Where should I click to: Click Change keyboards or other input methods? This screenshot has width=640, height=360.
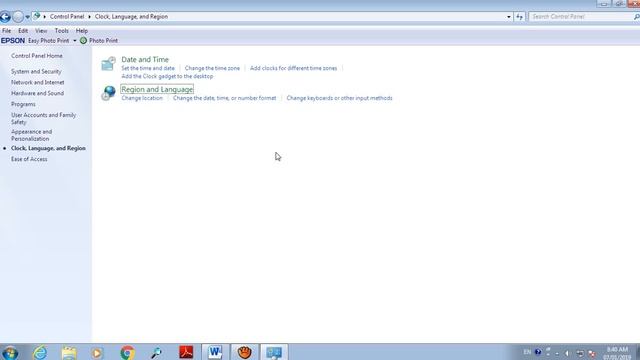tap(339, 98)
